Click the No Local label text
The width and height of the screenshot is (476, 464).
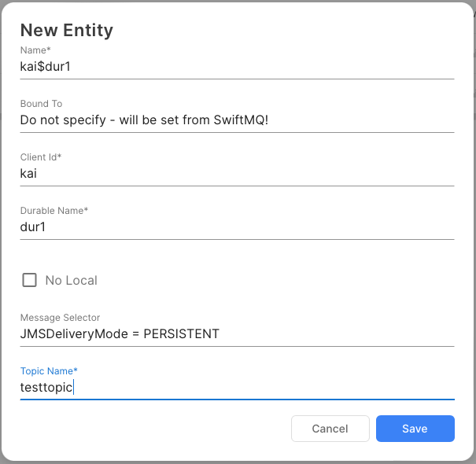tap(72, 281)
